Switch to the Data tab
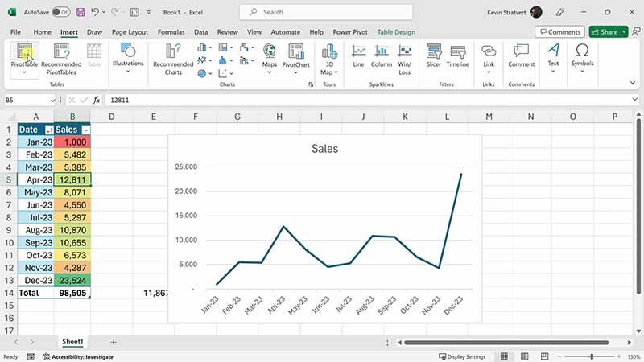644x362 pixels. click(200, 32)
